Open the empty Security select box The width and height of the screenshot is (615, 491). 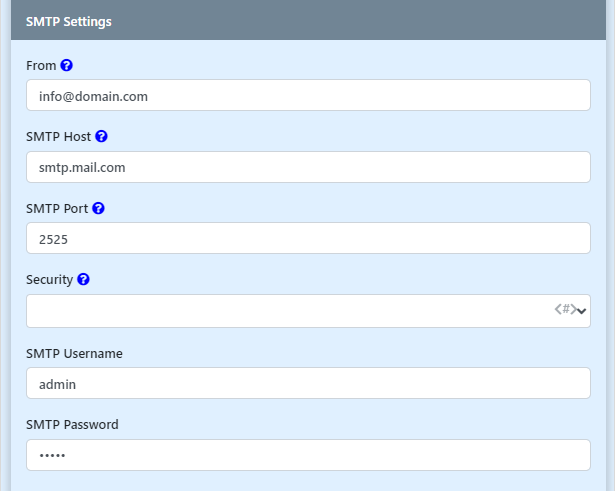(290, 311)
